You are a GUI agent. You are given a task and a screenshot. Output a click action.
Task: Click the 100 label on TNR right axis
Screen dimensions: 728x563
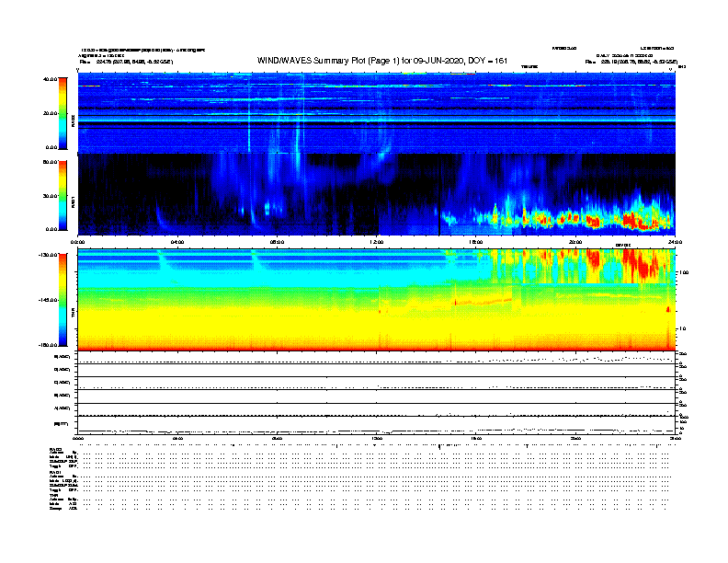(x=684, y=272)
